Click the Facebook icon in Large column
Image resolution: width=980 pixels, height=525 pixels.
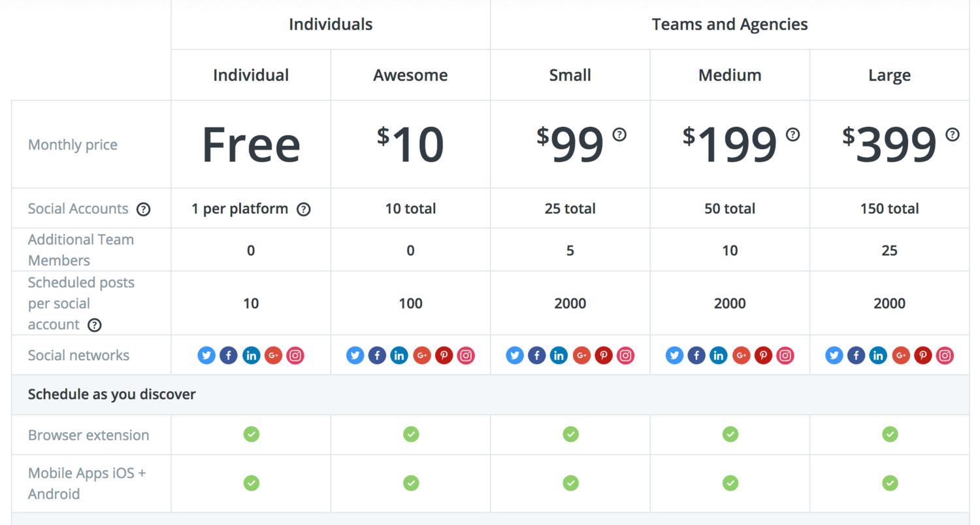click(x=856, y=356)
